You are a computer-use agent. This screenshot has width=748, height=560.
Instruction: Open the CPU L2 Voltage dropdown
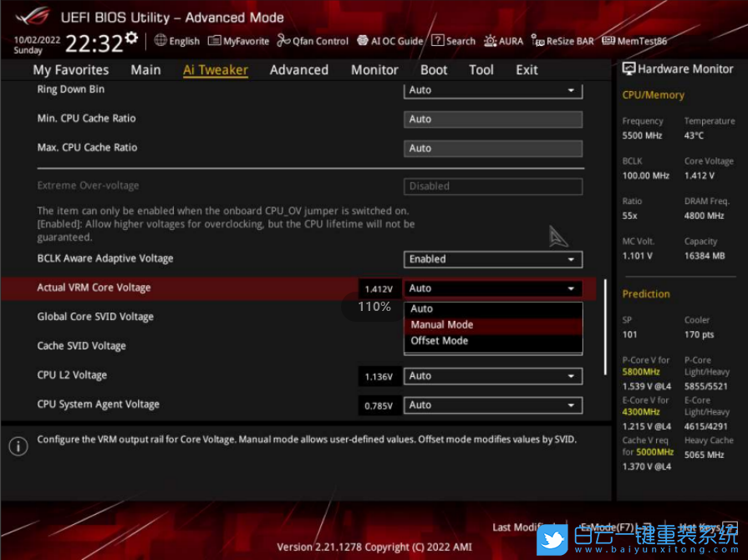[492, 376]
